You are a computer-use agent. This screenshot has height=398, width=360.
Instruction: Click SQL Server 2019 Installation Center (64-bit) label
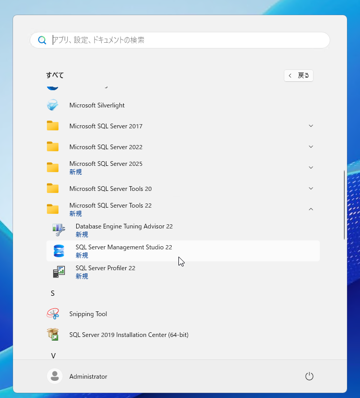point(129,335)
